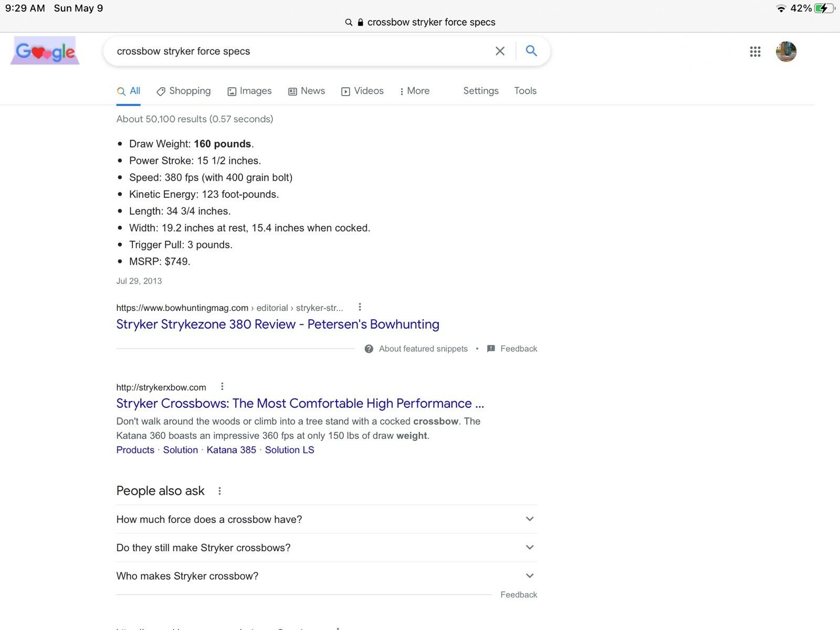This screenshot has height=630, width=840.
Task: Tap the magnifier icon in the address bar
Action: point(349,23)
